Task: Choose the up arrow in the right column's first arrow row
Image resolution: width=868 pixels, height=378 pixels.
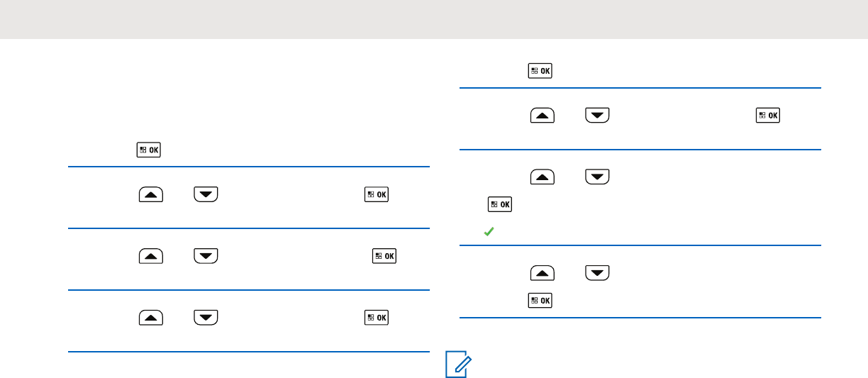Action: 542,116
